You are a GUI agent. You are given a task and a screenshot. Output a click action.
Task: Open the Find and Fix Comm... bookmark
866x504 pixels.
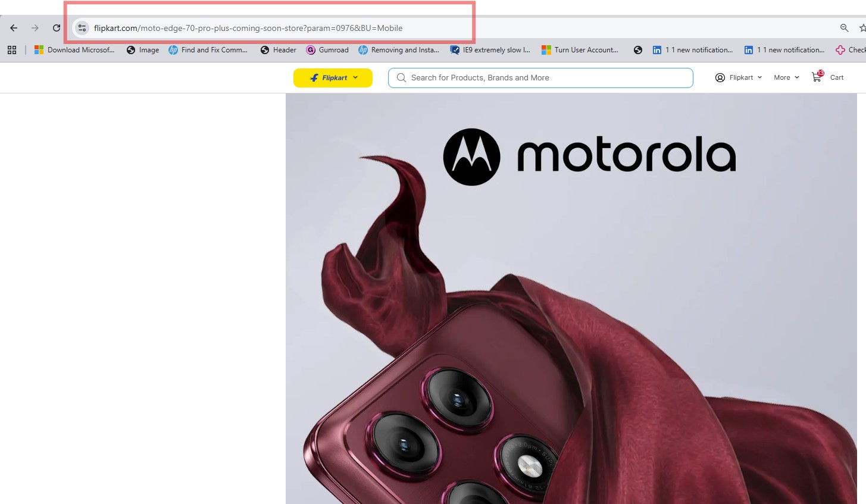[208, 50]
